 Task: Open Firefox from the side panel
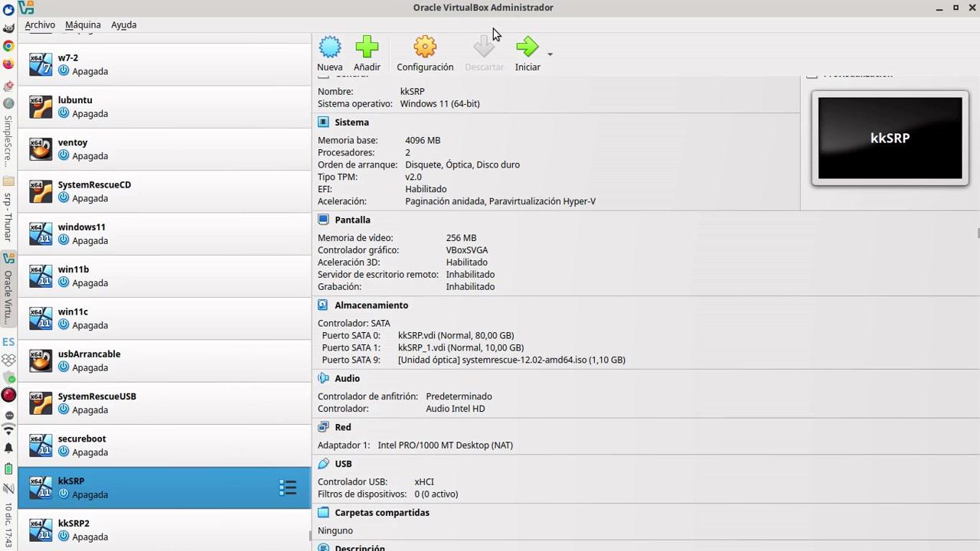pos(8,65)
